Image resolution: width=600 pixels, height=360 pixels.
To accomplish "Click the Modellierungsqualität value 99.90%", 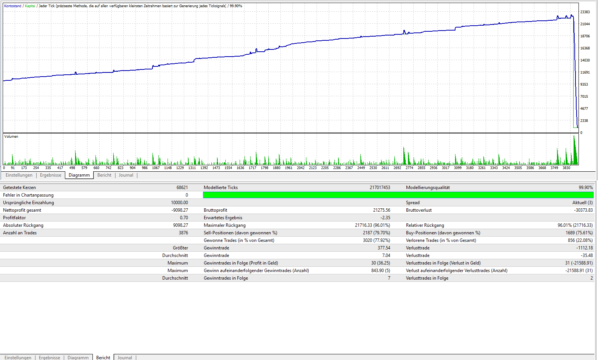I will click(x=586, y=187).
